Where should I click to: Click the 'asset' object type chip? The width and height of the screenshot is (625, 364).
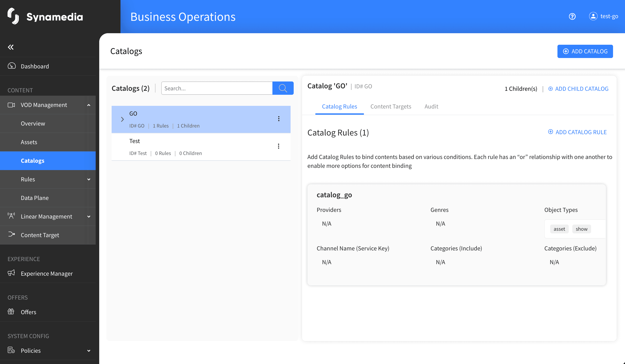pyautogui.click(x=559, y=229)
